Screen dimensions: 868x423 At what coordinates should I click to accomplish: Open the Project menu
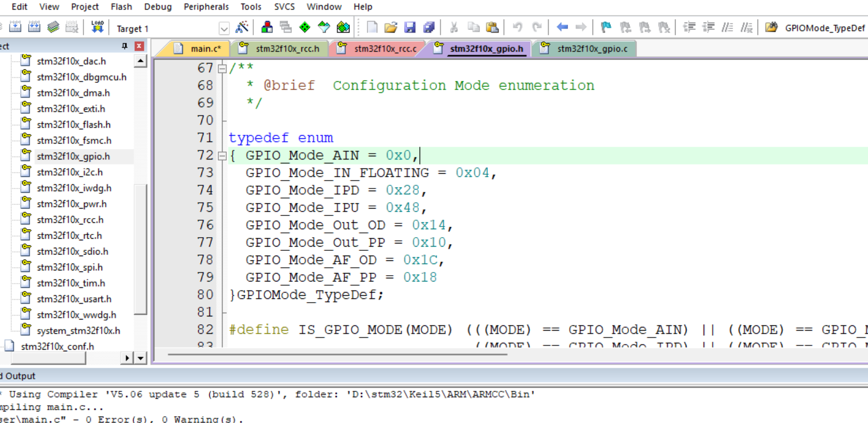pyautogui.click(x=85, y=7)
